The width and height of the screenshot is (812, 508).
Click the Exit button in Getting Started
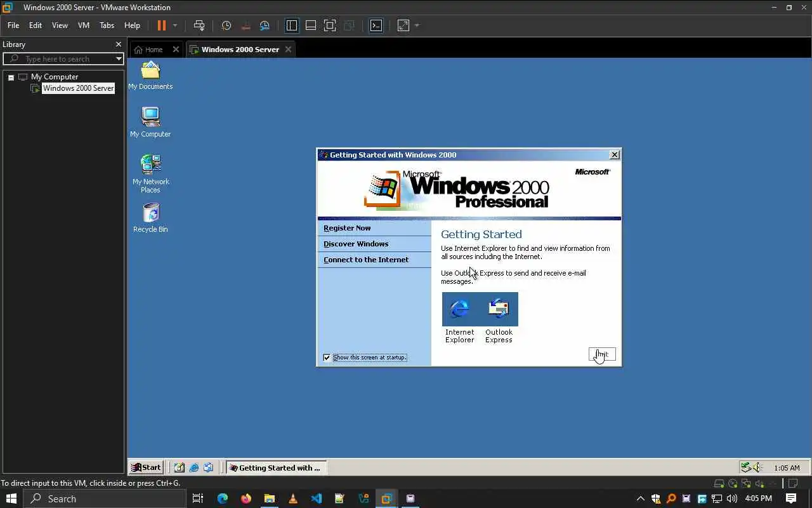[x=602, y=354]
